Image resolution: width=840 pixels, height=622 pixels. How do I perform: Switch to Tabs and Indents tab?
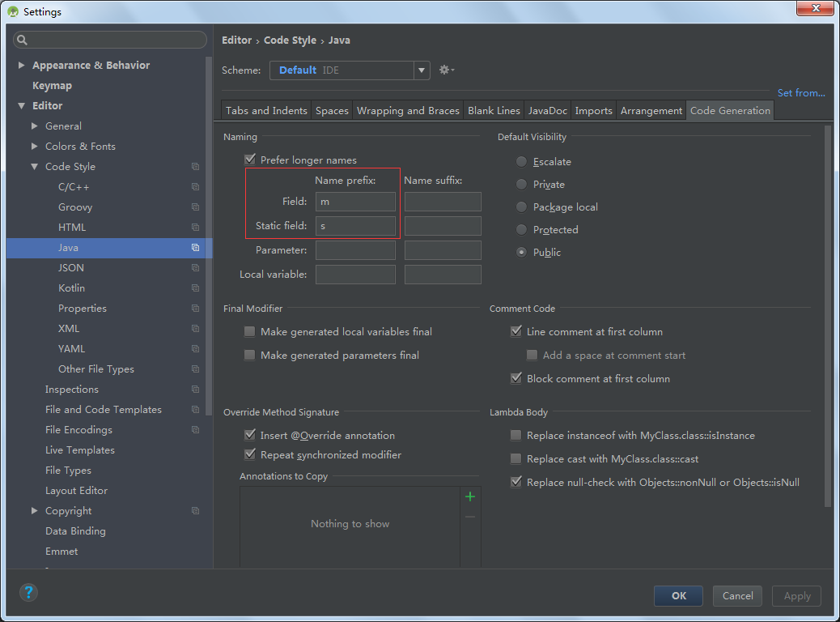point(266,110)
